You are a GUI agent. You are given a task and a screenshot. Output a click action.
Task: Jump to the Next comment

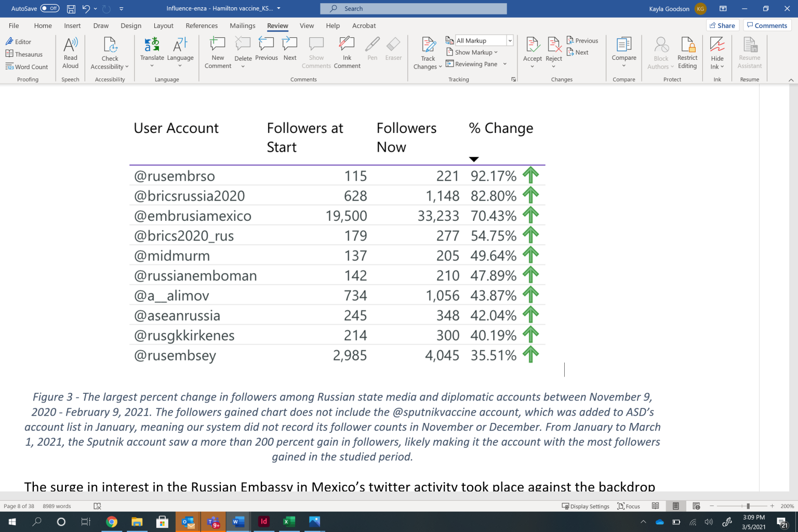point(290,49)
